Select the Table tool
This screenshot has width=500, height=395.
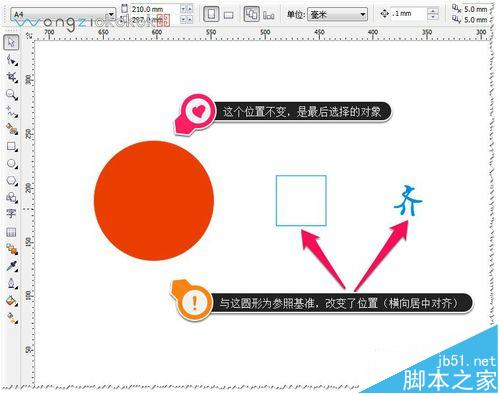click(x=11, y=232)
